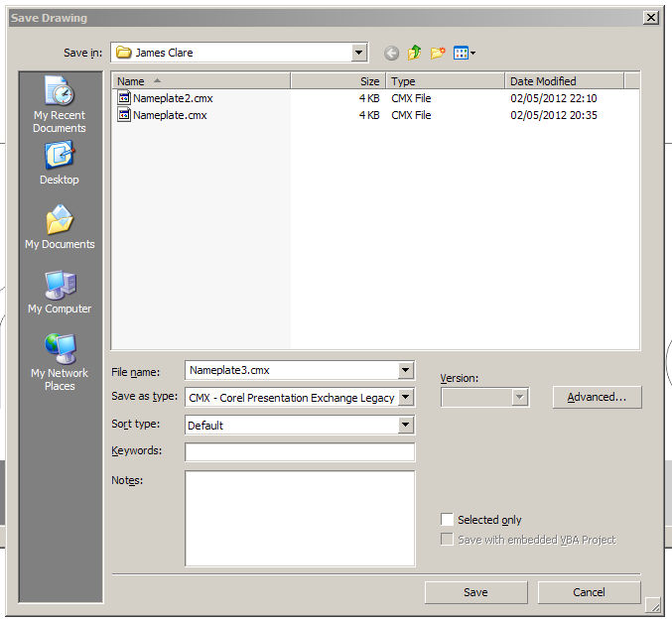Click the James Clare folder icon
672x621 pixels.
click(124, 53)
